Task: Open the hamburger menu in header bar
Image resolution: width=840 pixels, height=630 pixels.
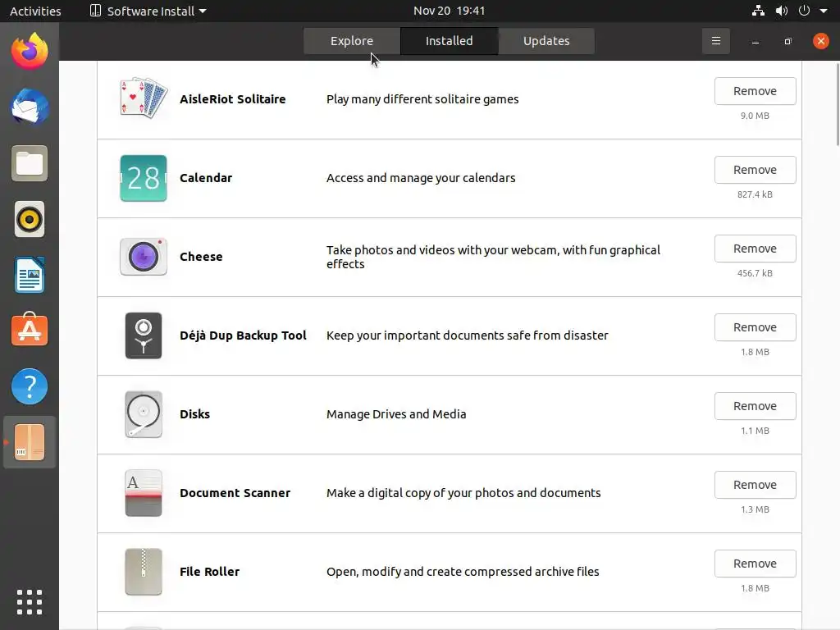Action: pyautogui.click(x=715, y=41)
